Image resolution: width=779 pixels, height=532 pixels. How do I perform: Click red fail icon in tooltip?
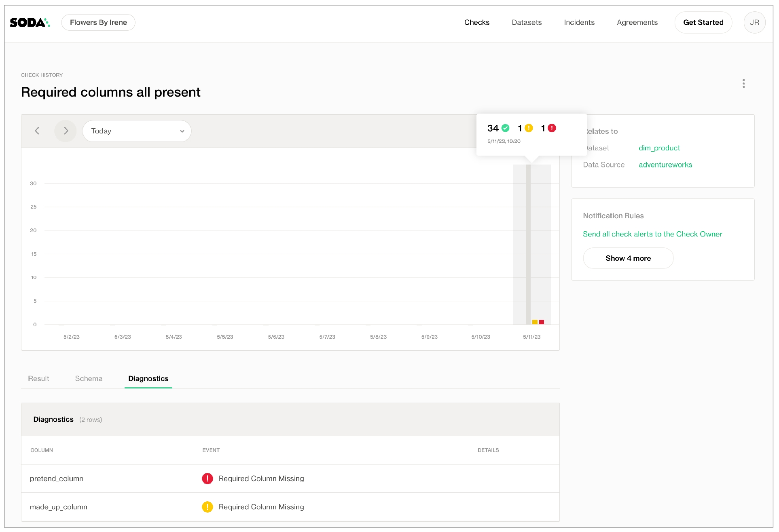pyautogui.click(x=552, y=128)
